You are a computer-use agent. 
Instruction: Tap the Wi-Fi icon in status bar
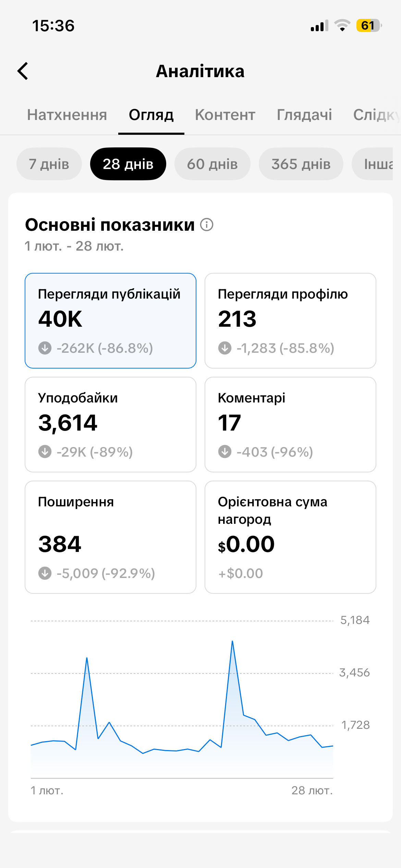click(342, 26)
